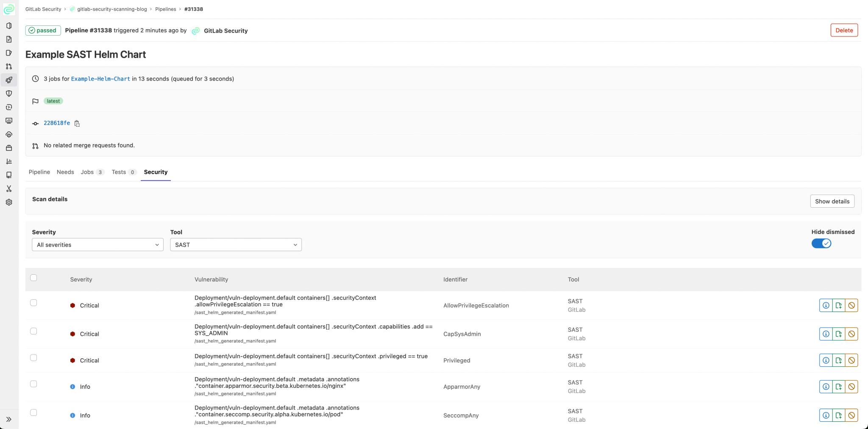Open the Tool filter showing SAST

pos(236,245)
